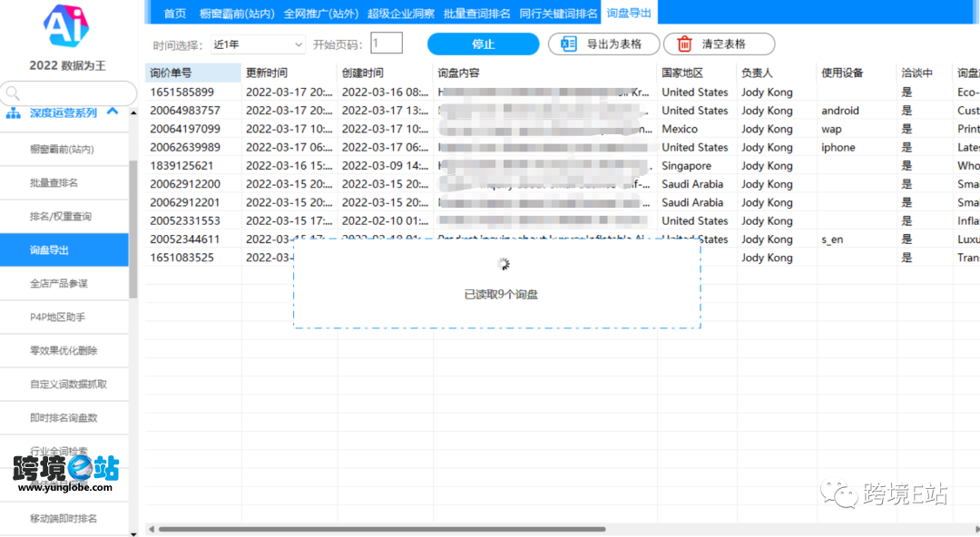This screenshot has width=980, height=537.
Task: Click the 询盘内容 column header
Action: pos(545,73)
